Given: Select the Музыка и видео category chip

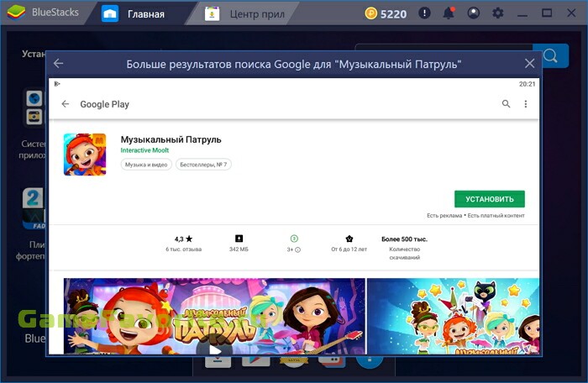Looking at the screenshot, I should (x=146, y=165).
